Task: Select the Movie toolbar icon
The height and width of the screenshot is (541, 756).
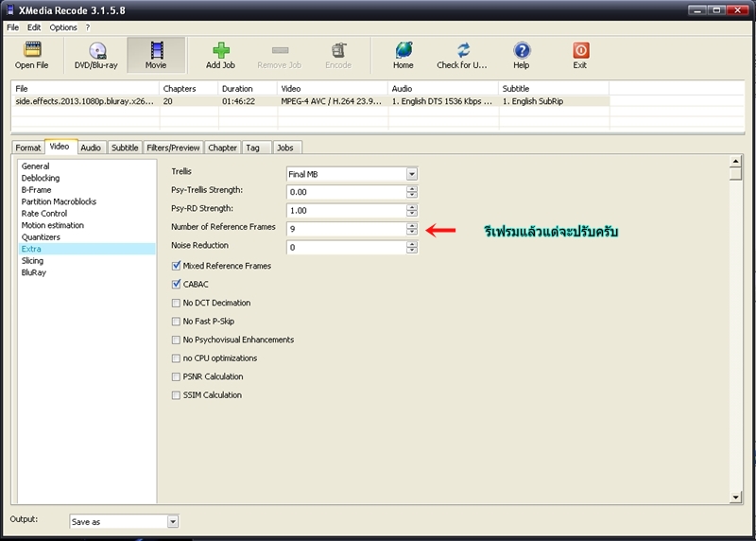Action: pos(156,50)
